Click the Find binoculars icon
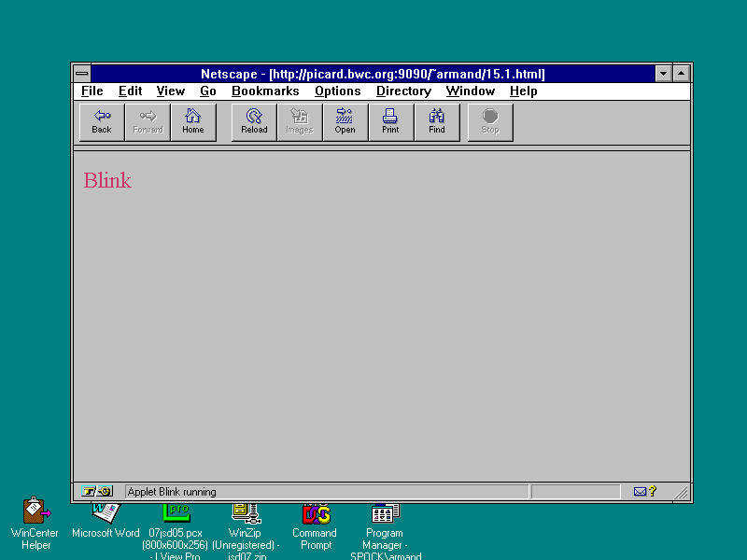Image resolution: width=747 pixels, height=560 pixels. (x=436, y=122)
